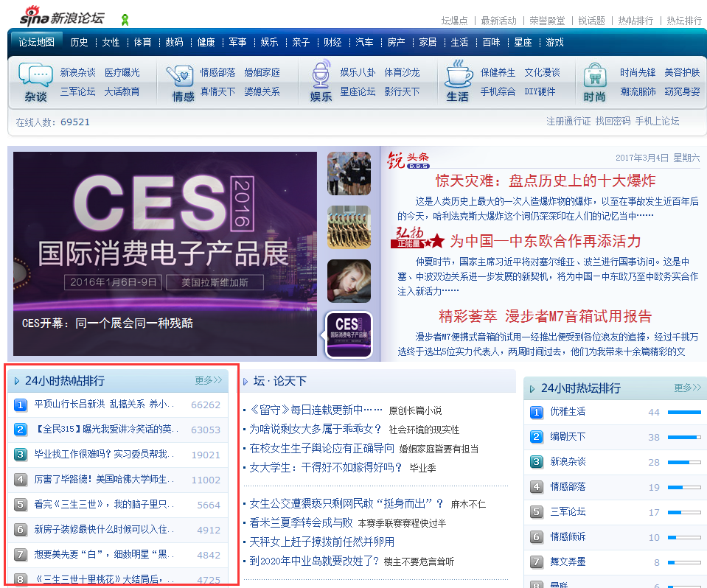Click the 情感 heart category icon
The height and width of the screenshot is (588, 707).
pyautogui.click(x=180, y=75)
